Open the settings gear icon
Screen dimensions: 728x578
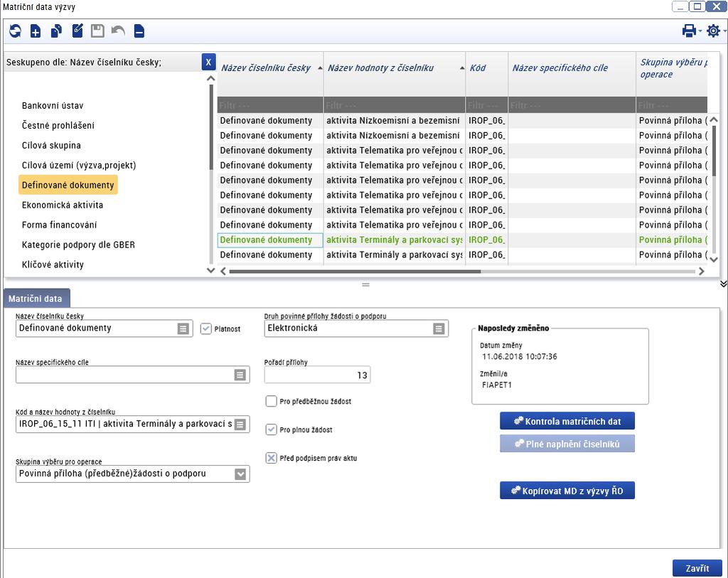click(713, 31)
